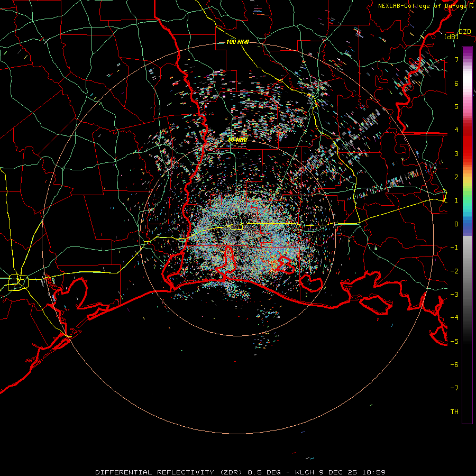
Task: Click the '5' value on the color scale
Action: (x=456, y=106)
